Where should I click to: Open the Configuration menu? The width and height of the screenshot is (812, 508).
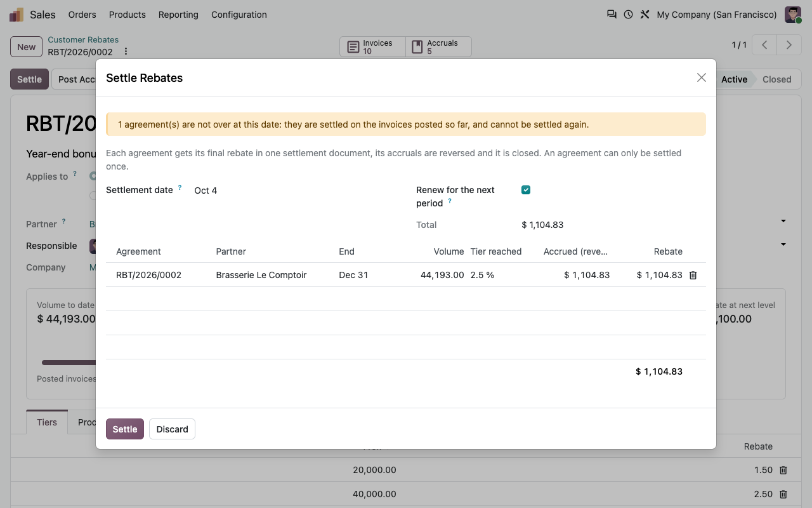[239, 15]
